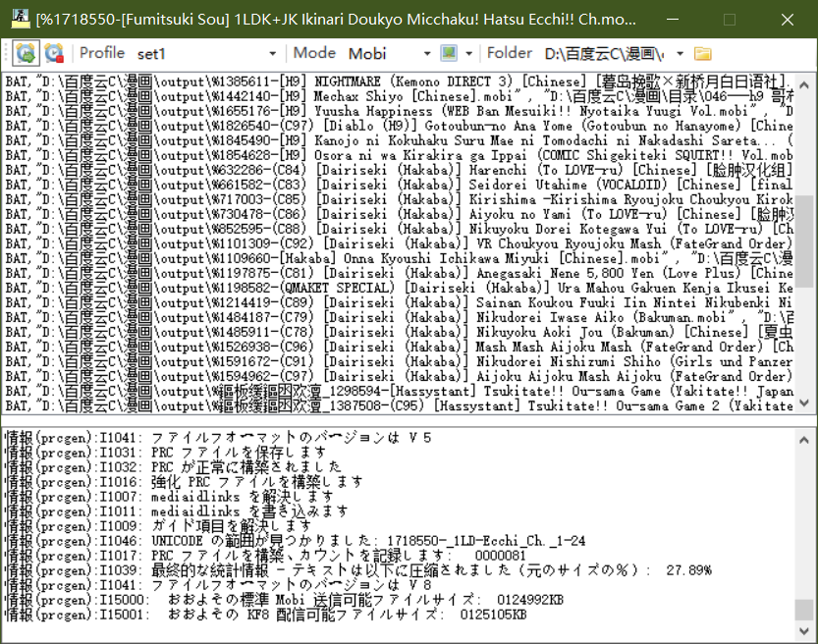This screenshot has width=818, height=644.
Task: Click log line I1011 mediaidlinks
Action: click(x=177, y=511)
